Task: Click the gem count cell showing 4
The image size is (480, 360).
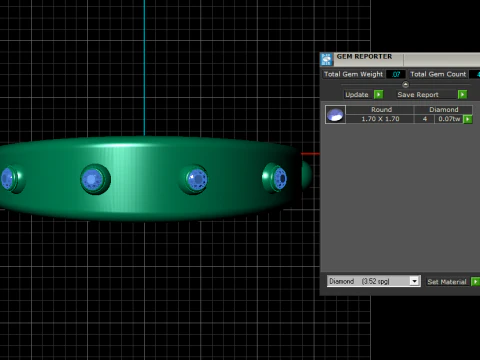Action: pyautogui.click(x=425, y=119)
